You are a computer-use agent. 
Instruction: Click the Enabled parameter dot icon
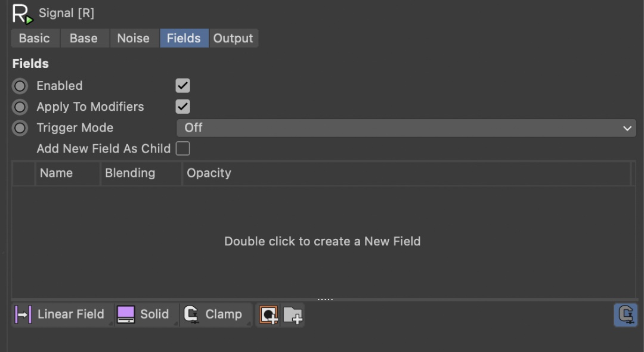click(x=19, y=85)
